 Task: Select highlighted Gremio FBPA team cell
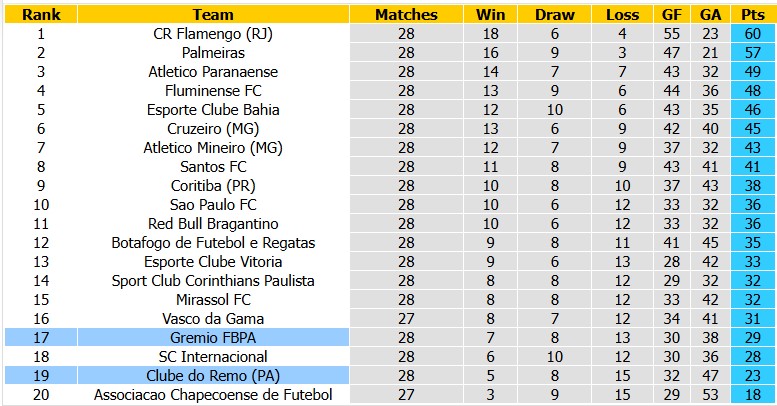point(213,338)
